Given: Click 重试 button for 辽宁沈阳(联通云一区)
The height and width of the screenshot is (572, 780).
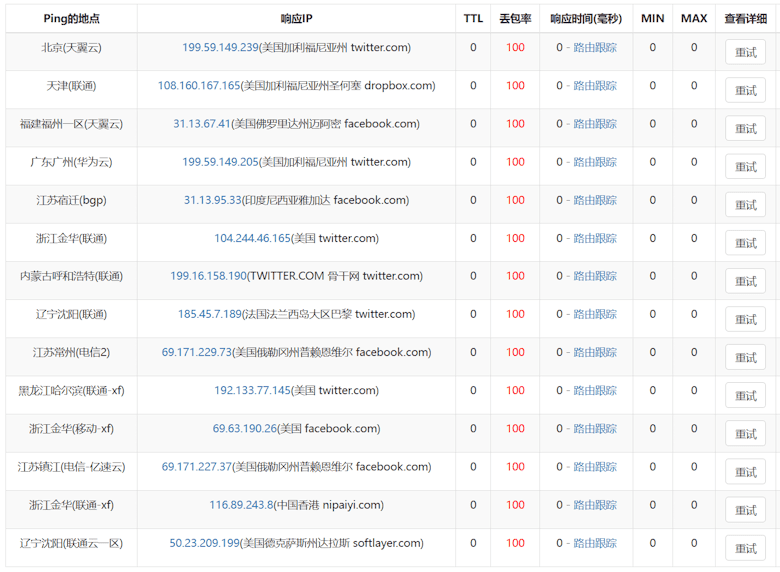Looking at the screenshot, I should tap(745, 549).
